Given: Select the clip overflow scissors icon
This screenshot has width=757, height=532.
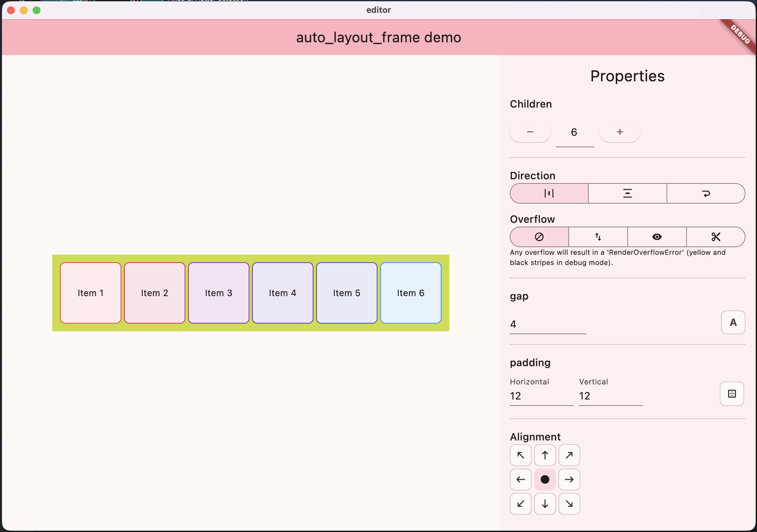Looking at the screenshot, I should 715,237.
